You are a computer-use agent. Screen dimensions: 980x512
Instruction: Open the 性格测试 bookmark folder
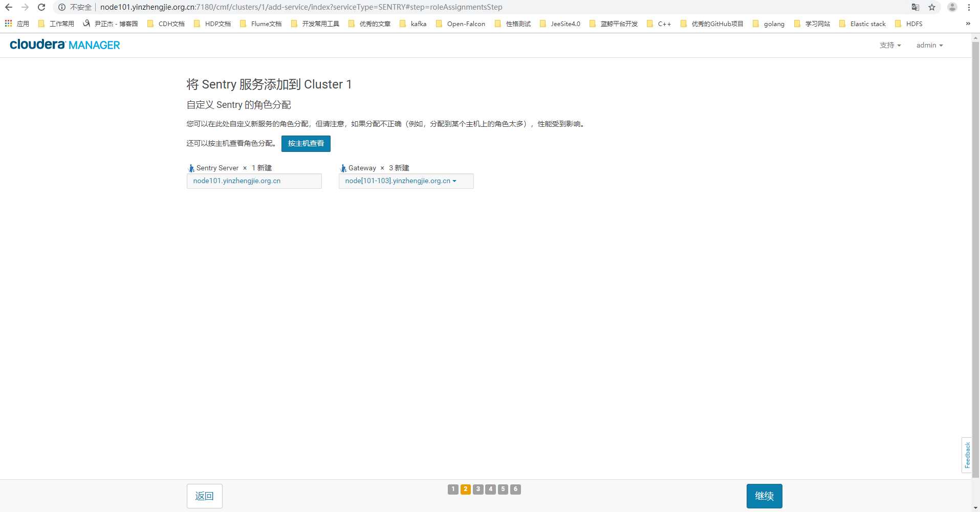pyautogui.click(x=513, y=24)
